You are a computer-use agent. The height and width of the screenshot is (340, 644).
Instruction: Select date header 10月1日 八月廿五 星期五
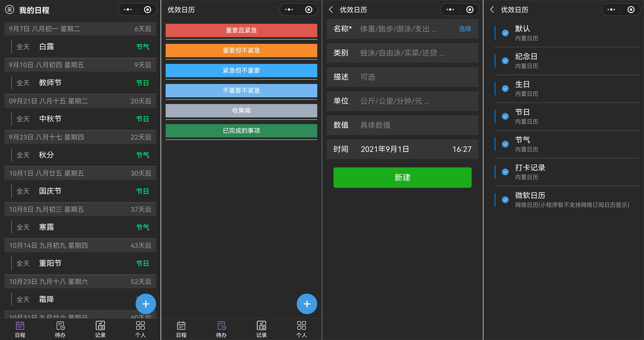pyautogui.click(x=80, y=173)
